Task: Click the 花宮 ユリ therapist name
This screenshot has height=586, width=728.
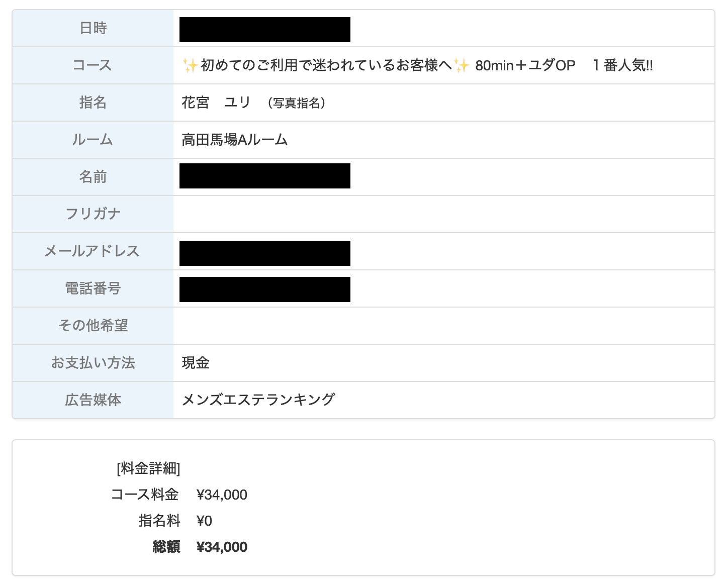Action: (x=216, y=103)
